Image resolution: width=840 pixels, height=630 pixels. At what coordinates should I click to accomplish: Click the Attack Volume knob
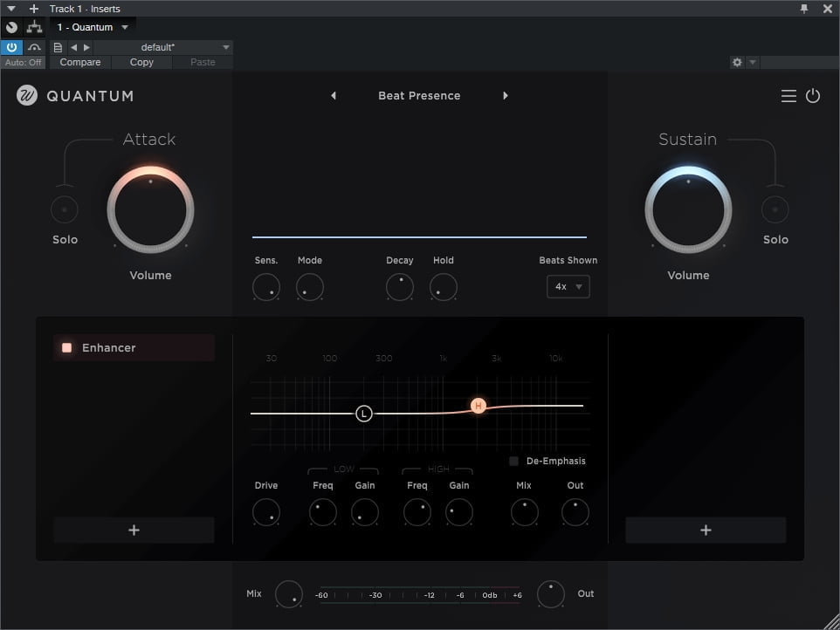point(150,209)
